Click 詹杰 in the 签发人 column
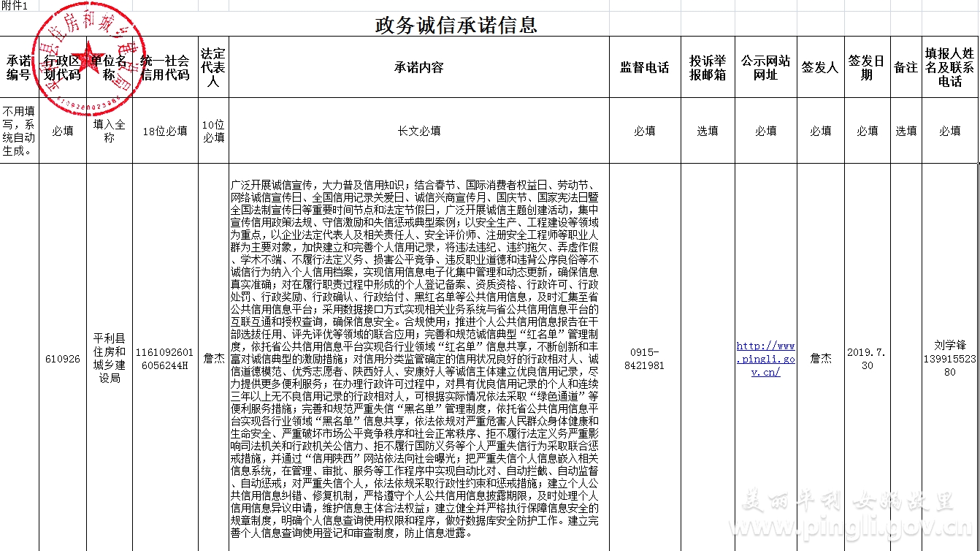Viewport: 980px width, 551px height. (x=820, y=359)
